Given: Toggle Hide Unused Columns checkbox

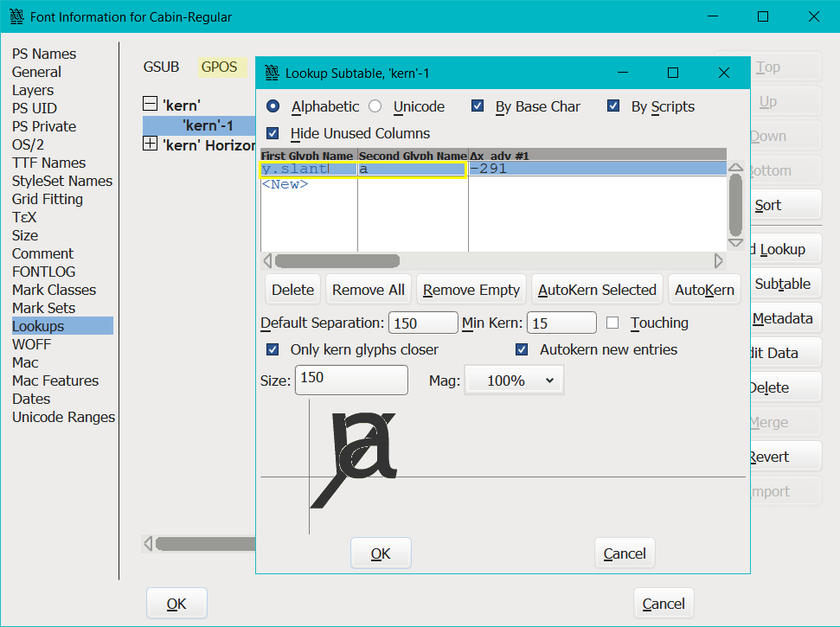Looking at the screenshot, I should (x=273, y=133).
